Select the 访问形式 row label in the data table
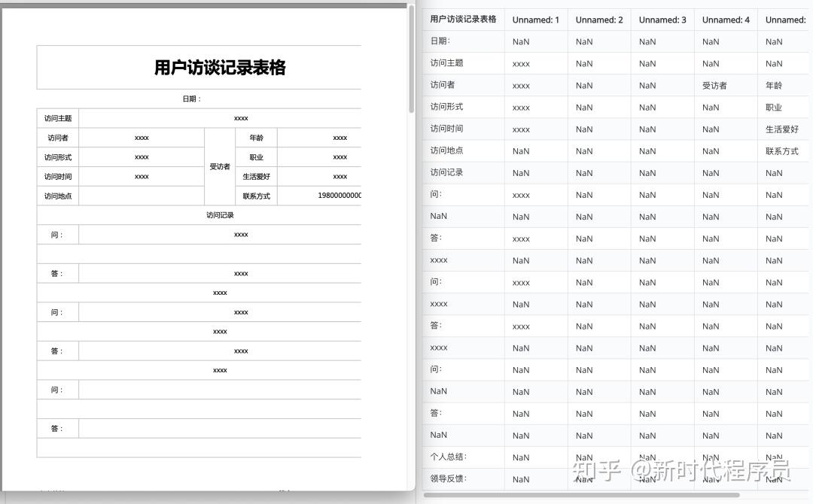 (x=446, y=108)
